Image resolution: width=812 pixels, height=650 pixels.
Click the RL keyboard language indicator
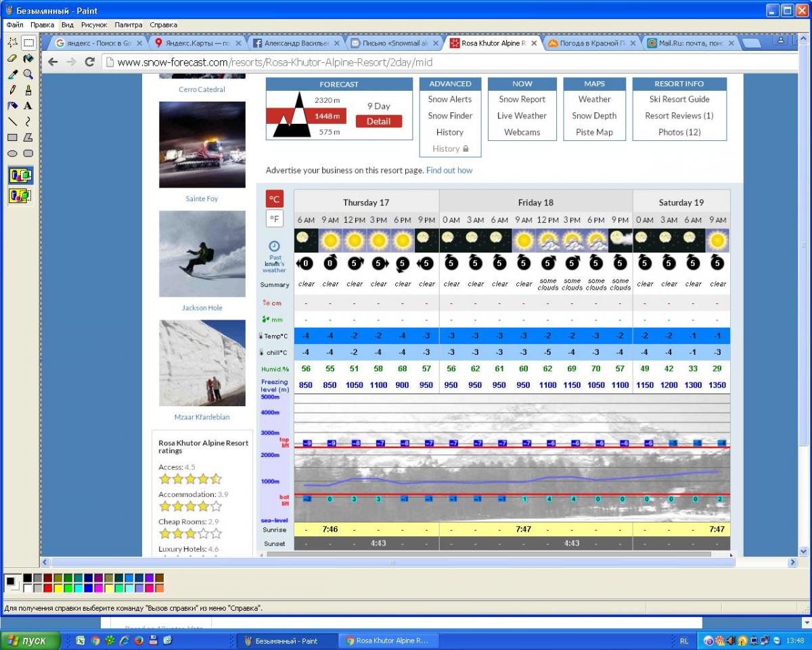pos(684,641)
